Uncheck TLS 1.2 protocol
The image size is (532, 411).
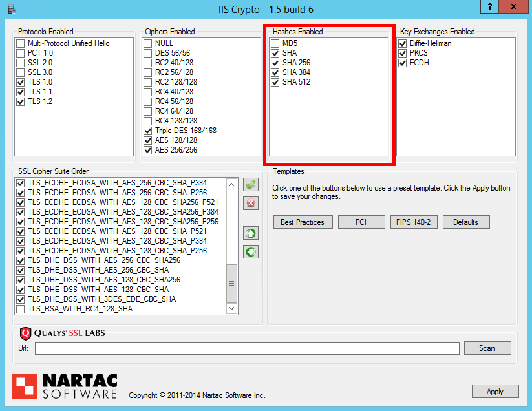tap(21, 101)
